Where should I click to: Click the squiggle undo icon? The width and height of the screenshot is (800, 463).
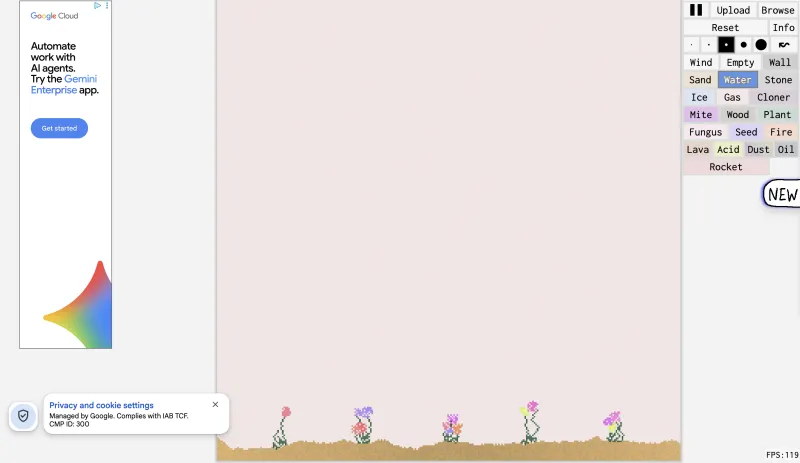(784, 45)
